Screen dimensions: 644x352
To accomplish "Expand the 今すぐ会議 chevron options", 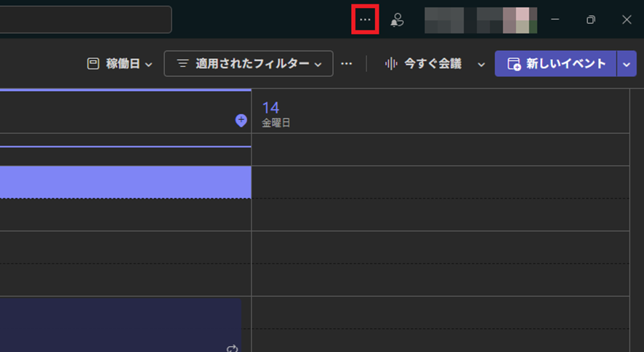I will click(481, 65).
